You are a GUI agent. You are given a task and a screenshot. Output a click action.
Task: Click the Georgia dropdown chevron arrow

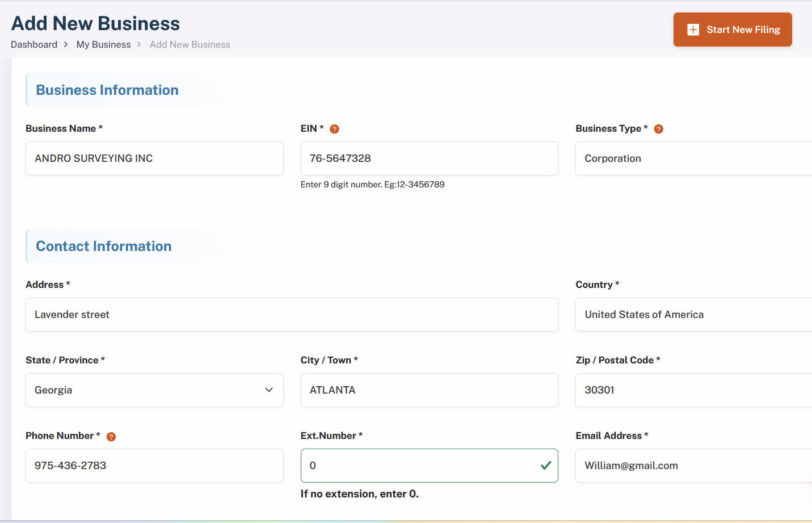tap(269, 390)
